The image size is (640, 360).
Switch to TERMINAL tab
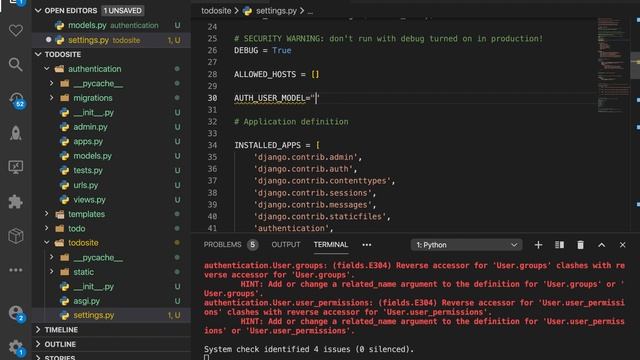click(331, 244)
